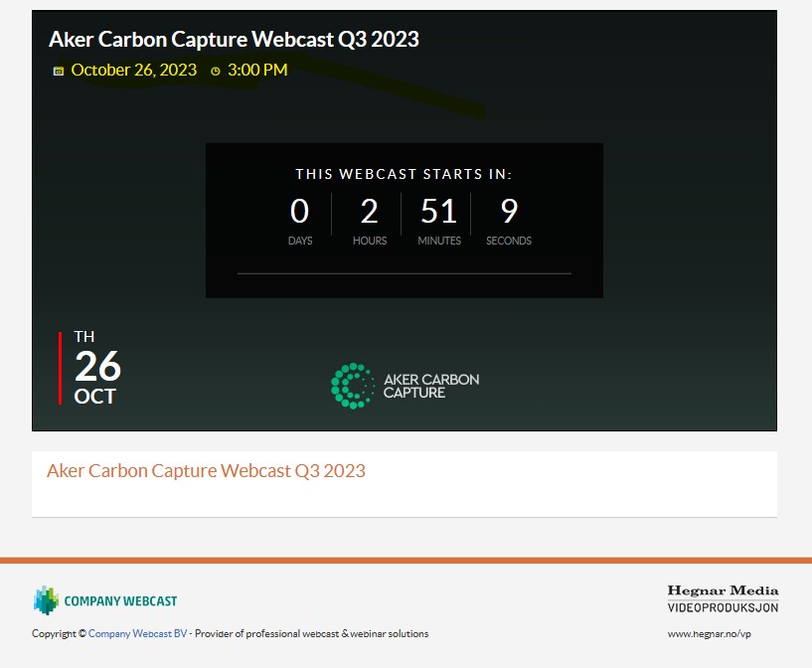The height and width of the screenshot is (668, 812).
Task: Click the countdown Hours value
Action: [x=370, y=212]
